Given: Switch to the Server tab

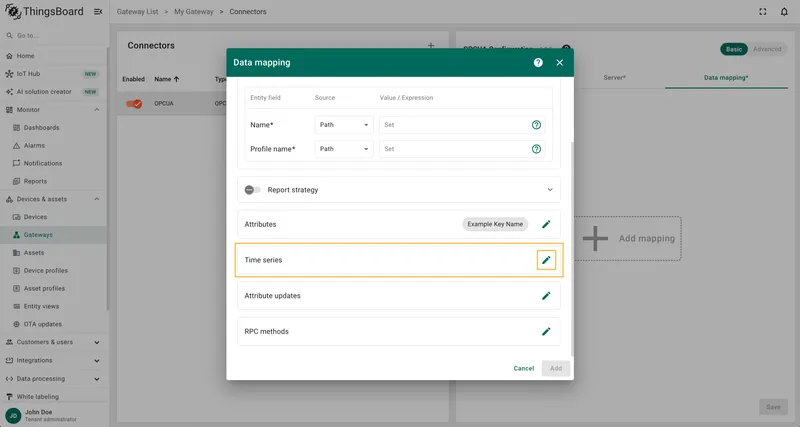Looking at the screenshot, I should click(x=614, y=78).
